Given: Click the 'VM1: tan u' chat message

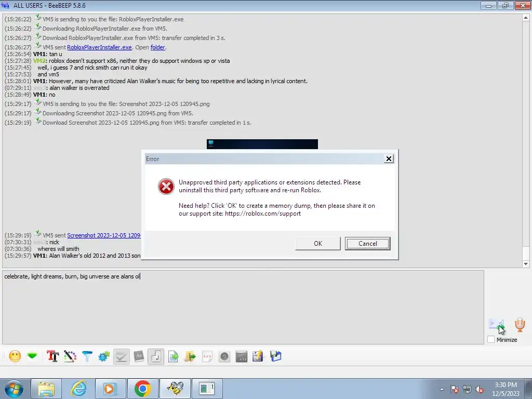Looking at the screenshot, I should (47, 54).
